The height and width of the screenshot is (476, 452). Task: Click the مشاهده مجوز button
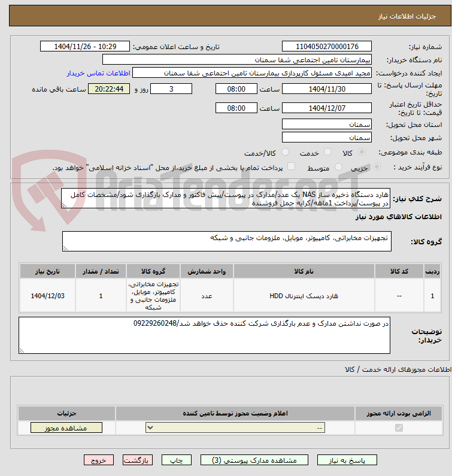(66, 428)
